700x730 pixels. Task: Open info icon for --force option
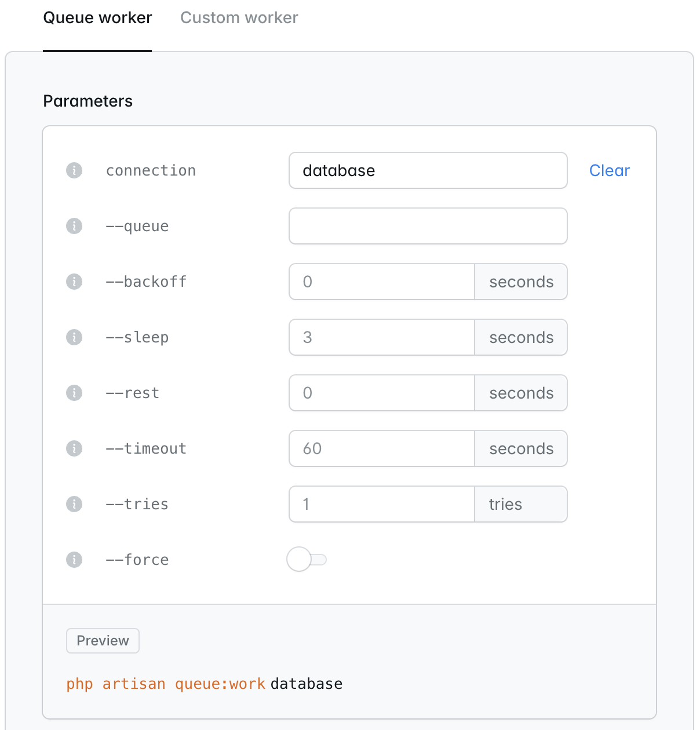pos(74,560)
